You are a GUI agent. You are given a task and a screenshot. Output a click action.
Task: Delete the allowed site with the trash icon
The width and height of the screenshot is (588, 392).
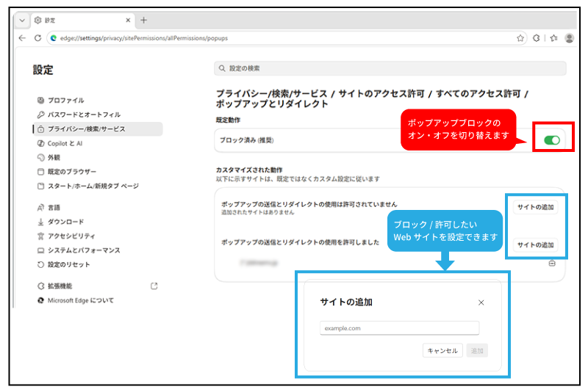tap(552, 264)
